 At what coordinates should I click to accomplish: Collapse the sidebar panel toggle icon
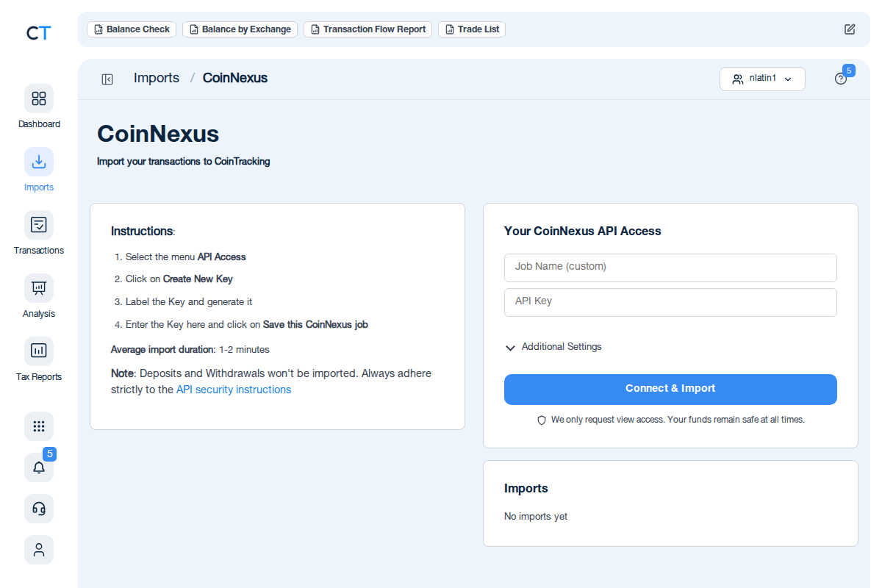pos(107,79)
